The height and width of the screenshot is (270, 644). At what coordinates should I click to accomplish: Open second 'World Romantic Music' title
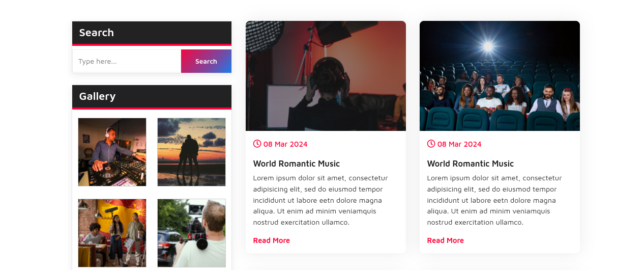coord(471,164)
